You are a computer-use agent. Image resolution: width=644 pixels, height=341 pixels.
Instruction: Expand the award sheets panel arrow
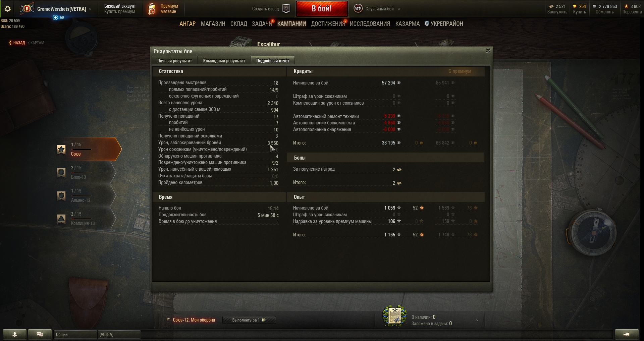477,320
